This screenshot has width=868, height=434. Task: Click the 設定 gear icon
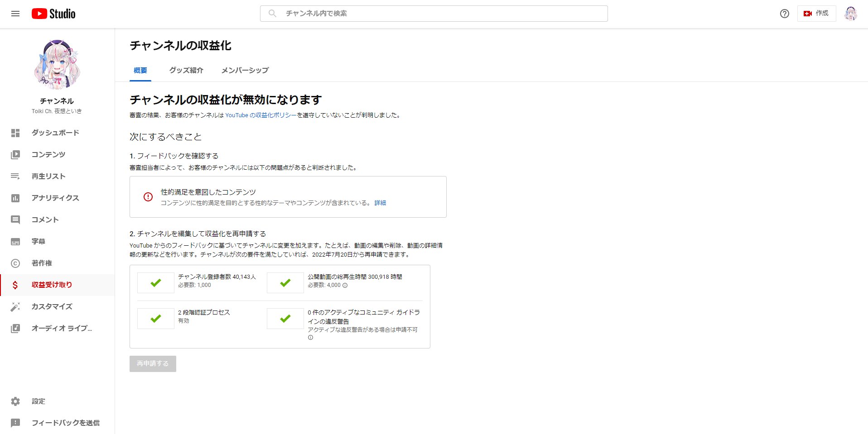point(15,401)
